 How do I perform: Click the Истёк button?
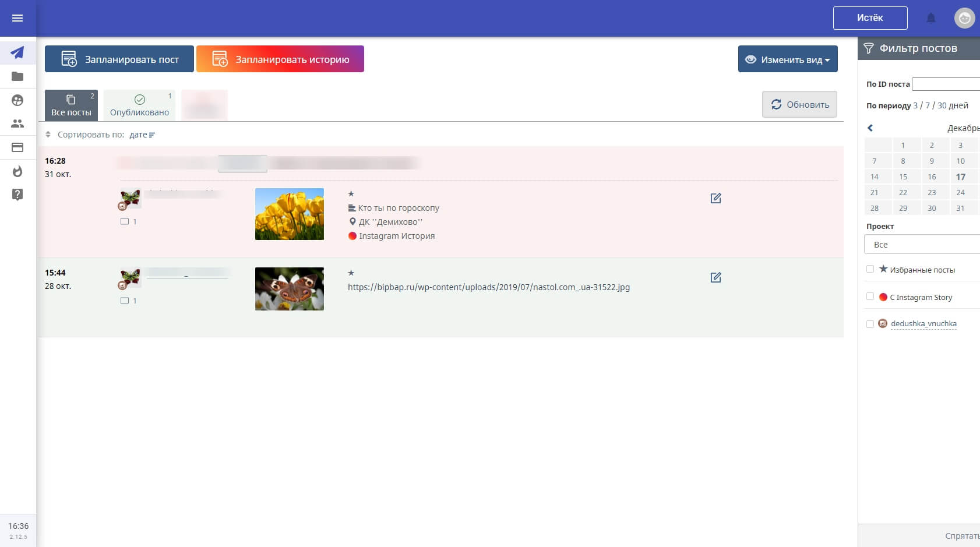coord(870,18)
